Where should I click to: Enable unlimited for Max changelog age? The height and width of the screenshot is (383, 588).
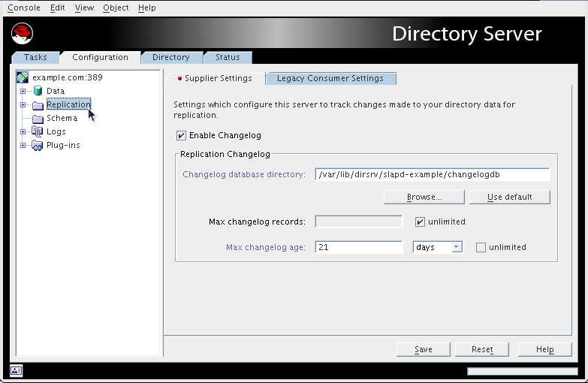coord(481,248)
